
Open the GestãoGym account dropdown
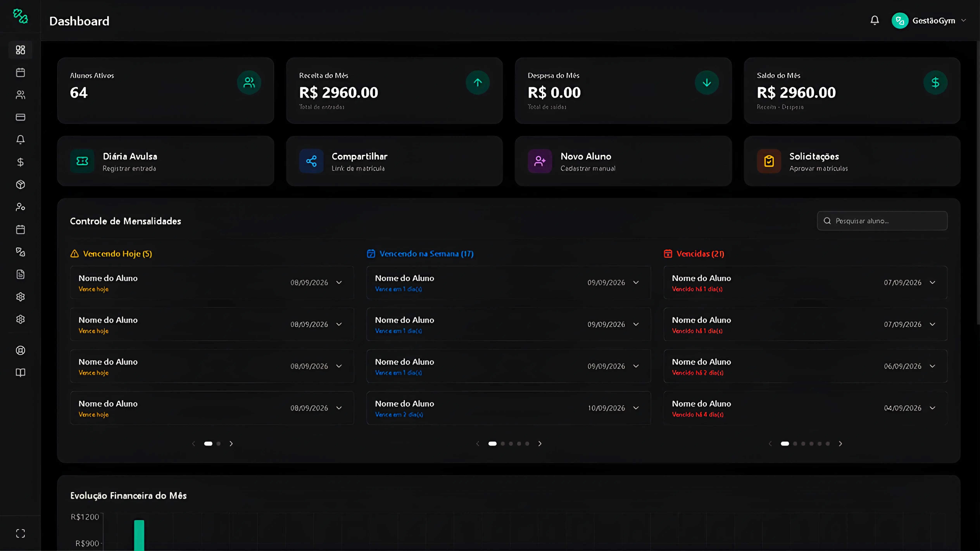pyautogui.click(x=929, y=21)
